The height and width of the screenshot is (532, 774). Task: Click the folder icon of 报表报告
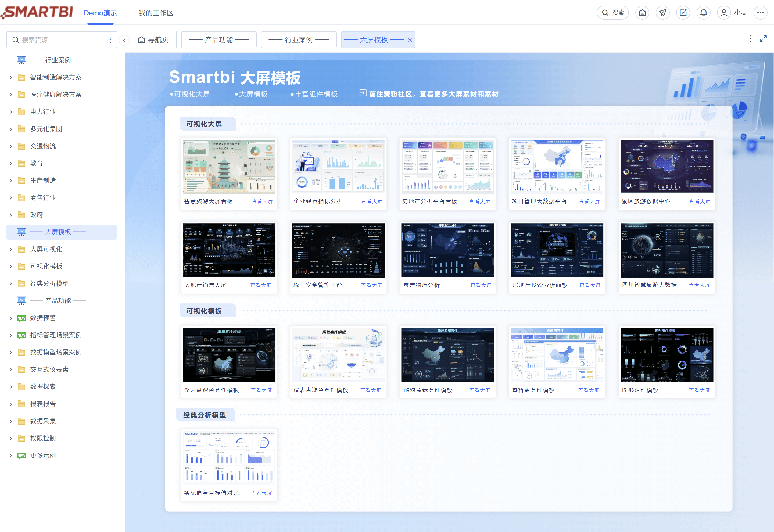(21, 404)
